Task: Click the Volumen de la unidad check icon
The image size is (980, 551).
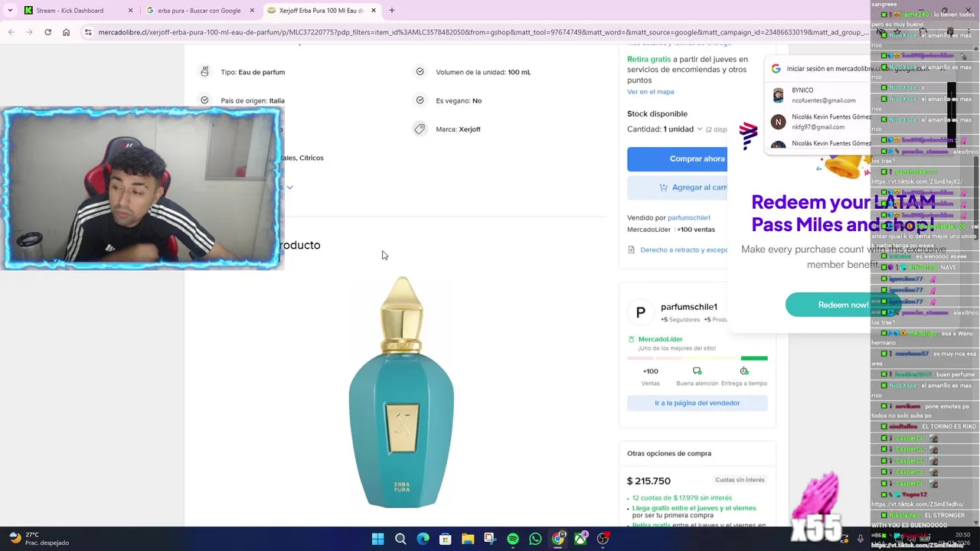Action: click(420, 72)
